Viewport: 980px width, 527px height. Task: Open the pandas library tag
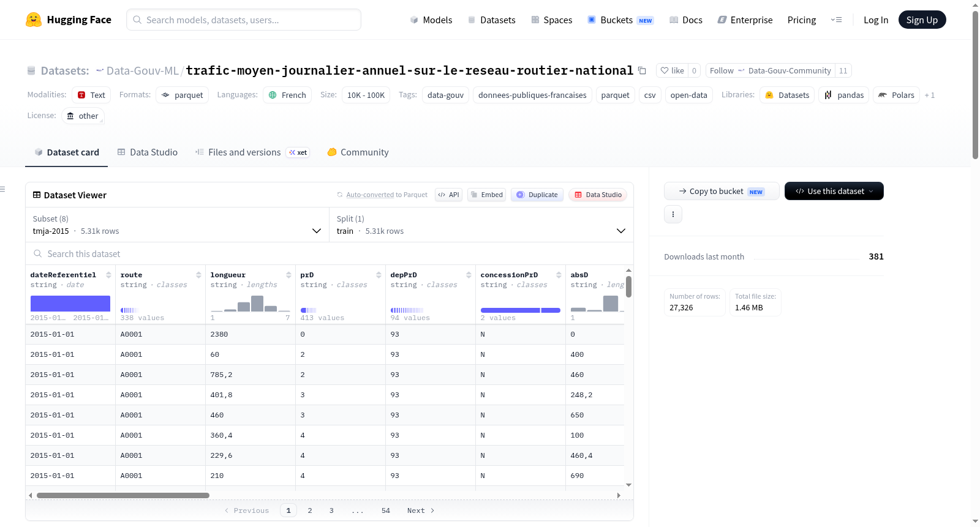(843, 95)
